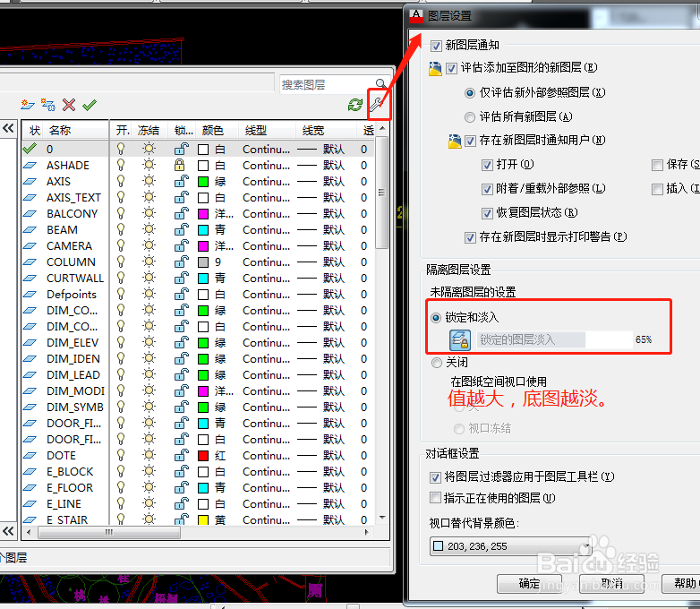Click the bottom double-chevron collapse button

(x=8, y=531)
